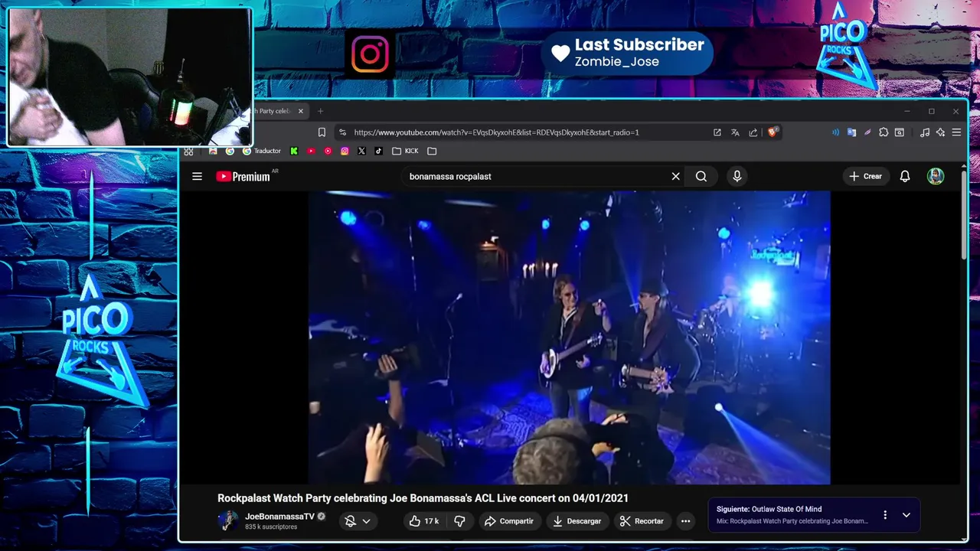This screenshot has height=551, width=980.
Task: Click the open-in-app icon in the address bar
Action: (x=717, y=132)
